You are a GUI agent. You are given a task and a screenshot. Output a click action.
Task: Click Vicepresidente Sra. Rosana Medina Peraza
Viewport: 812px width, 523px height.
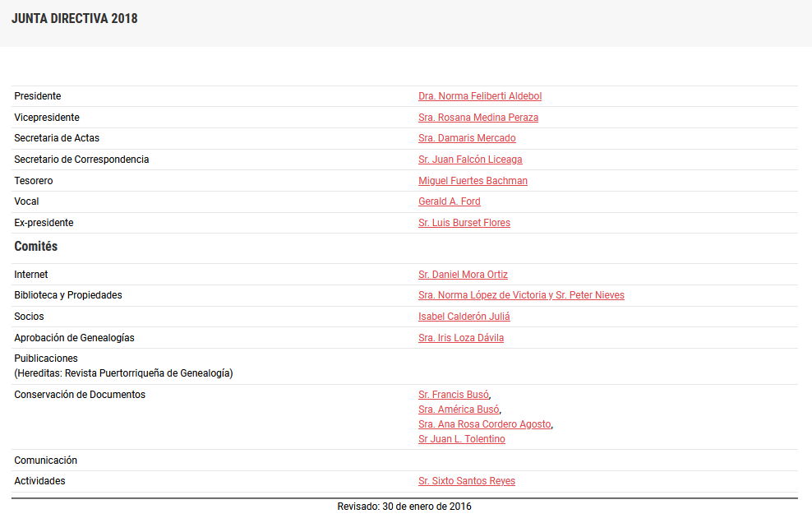point(478,118)
